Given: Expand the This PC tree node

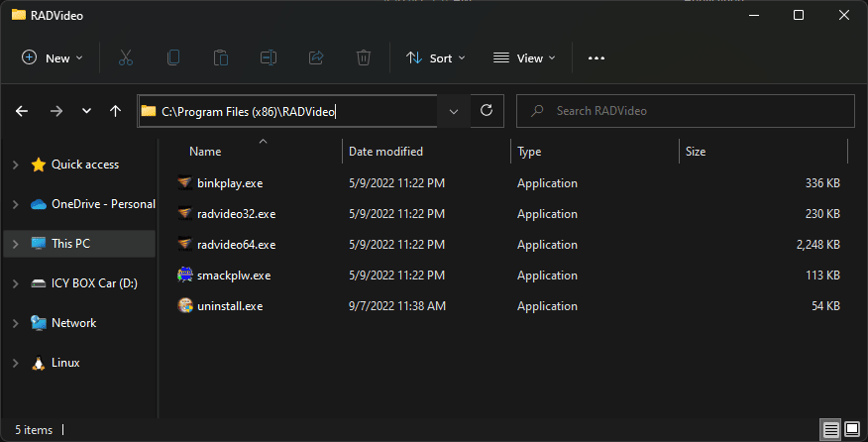Looking at the screenshot, I should pyautogui.click(x=15, y=244).
